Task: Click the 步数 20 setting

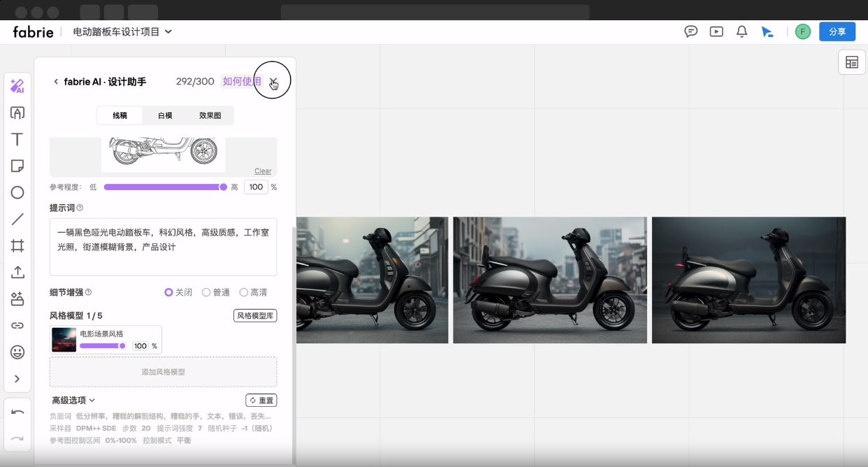Action: click(x=136, y=429)
